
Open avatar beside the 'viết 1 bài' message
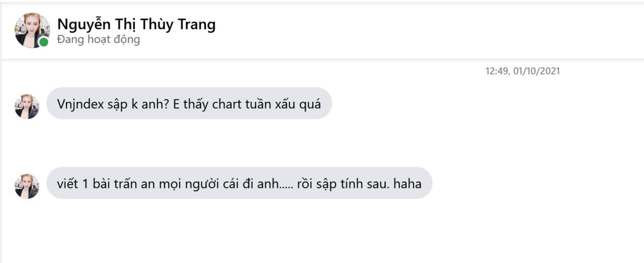[27, 186]
